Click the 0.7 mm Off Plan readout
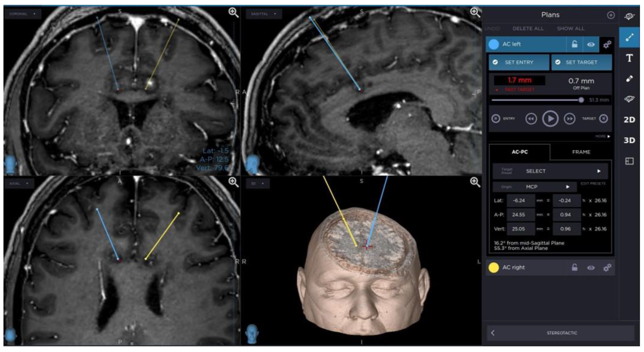This screenshot has width=644, height=352. coord(581,84)
